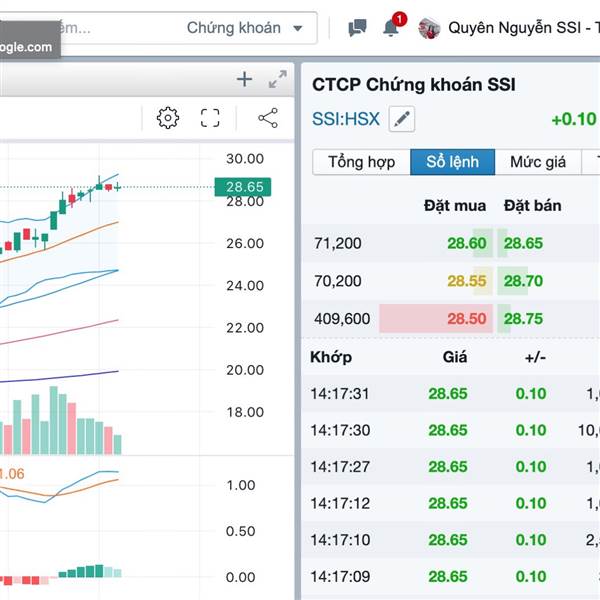Select the Sổ lệnh tab
The image size is (600, 600).
pos(452,162)
